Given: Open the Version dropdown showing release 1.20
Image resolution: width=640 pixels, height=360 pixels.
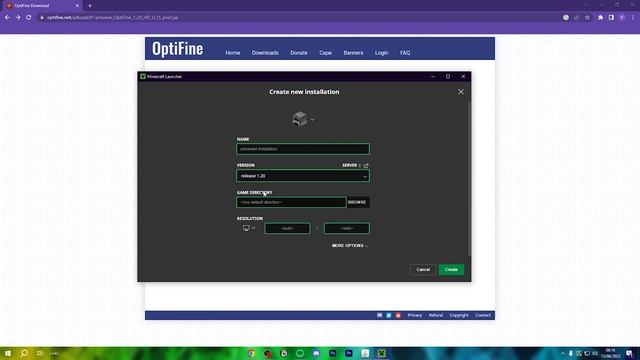Looking at the screenshot, I should tap(303, 176).
